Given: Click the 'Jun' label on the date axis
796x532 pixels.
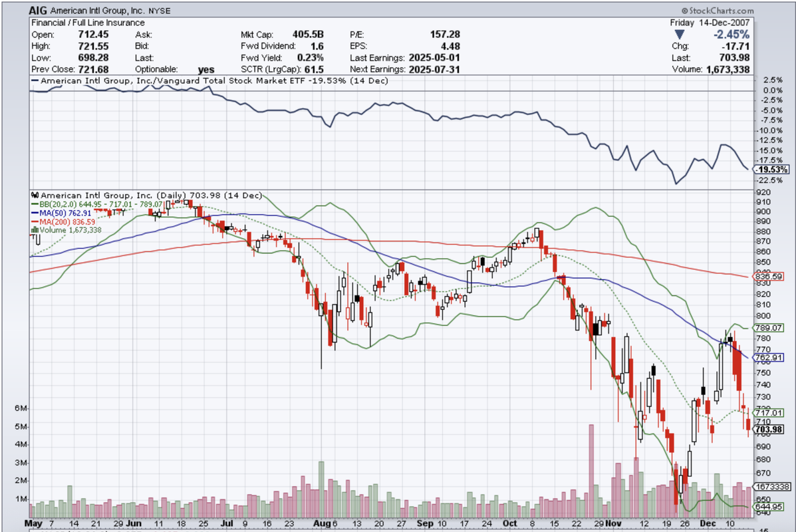Looking at the screenshot, I should (134, 523).
